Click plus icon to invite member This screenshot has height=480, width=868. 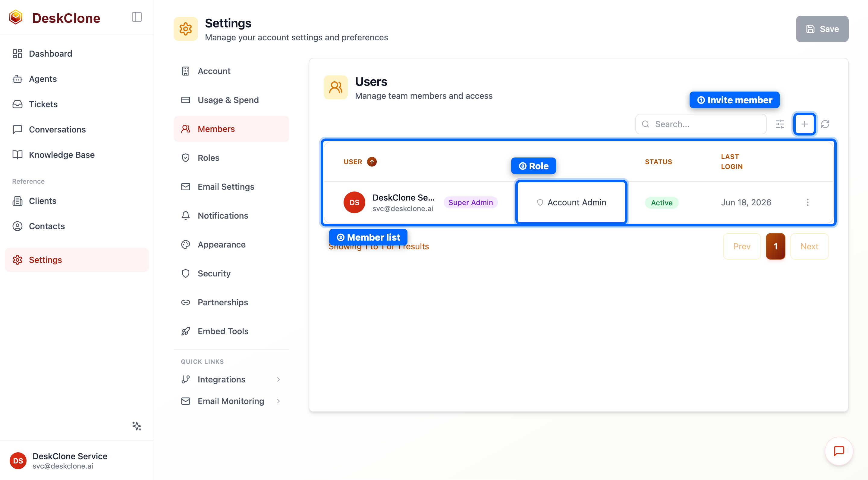804,124
